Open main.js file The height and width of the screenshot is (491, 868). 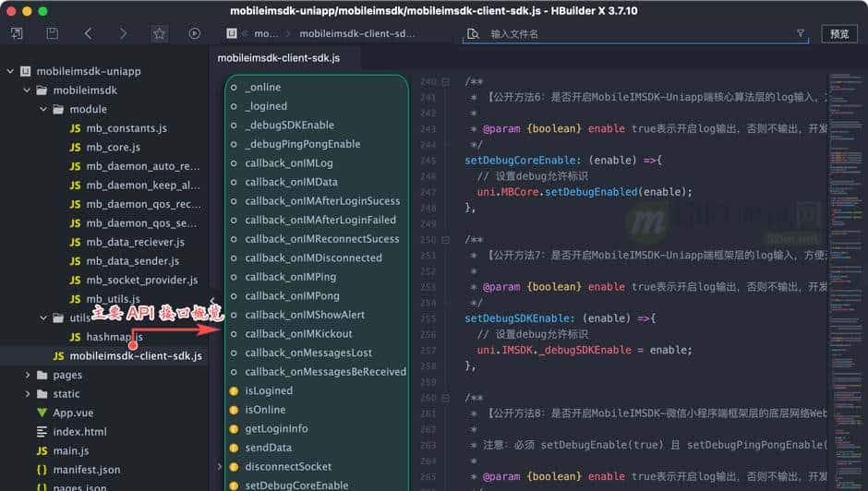[x=71, y=450]
